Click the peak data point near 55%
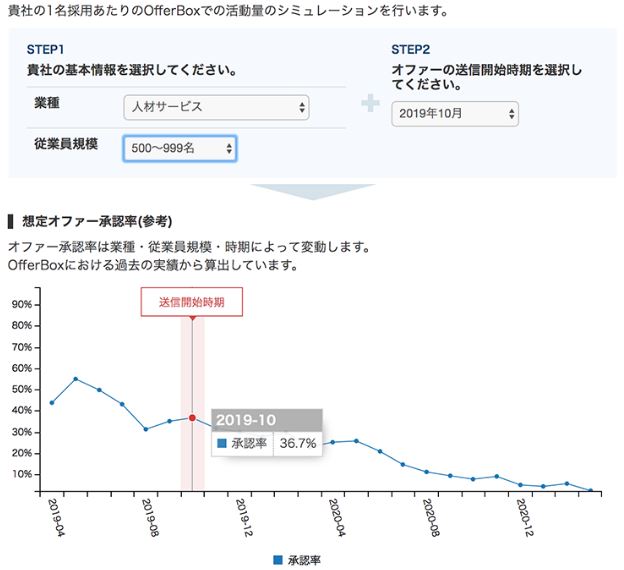Image resolution: width=624 pixels, height=570 pixels. coord(76,379)
